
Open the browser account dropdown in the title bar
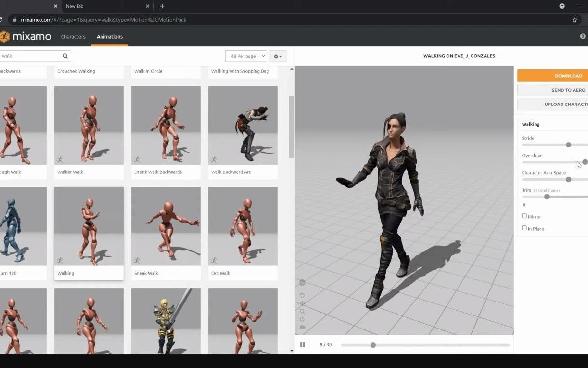[x=562, y=6]
